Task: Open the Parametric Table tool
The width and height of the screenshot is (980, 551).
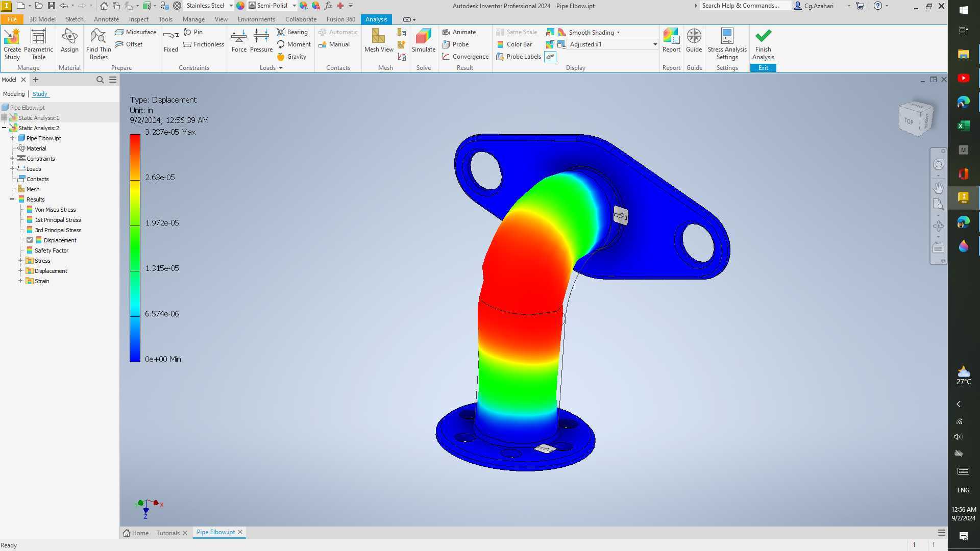Action: [x=38, y=44]
